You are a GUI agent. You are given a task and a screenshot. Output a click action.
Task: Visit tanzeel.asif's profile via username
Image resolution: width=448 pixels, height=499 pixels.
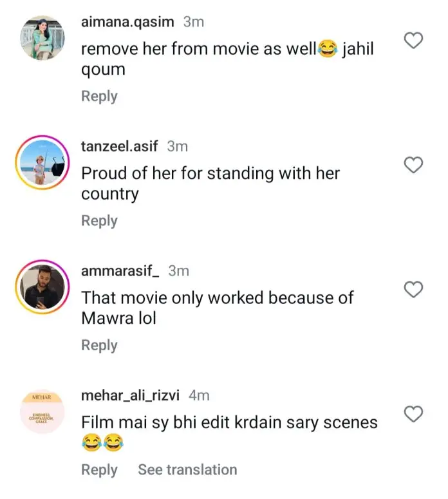(x=120, y=146)
